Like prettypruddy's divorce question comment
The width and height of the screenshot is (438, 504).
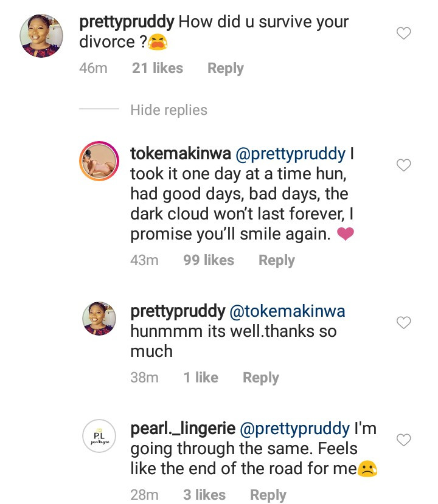click(404, 33)
